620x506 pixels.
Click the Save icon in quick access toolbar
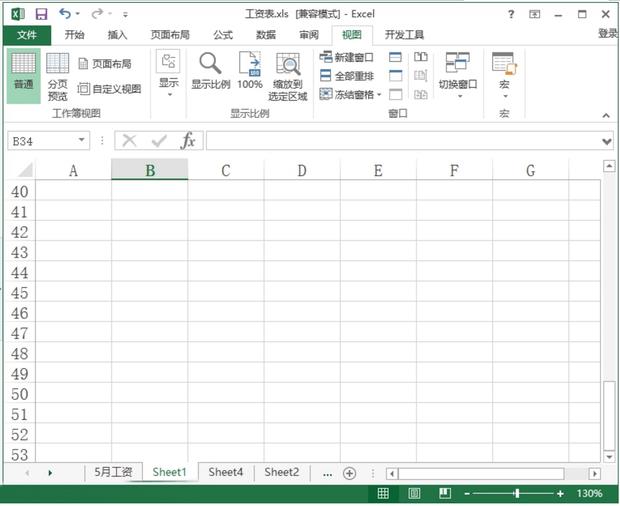click(x=41, y=15)
